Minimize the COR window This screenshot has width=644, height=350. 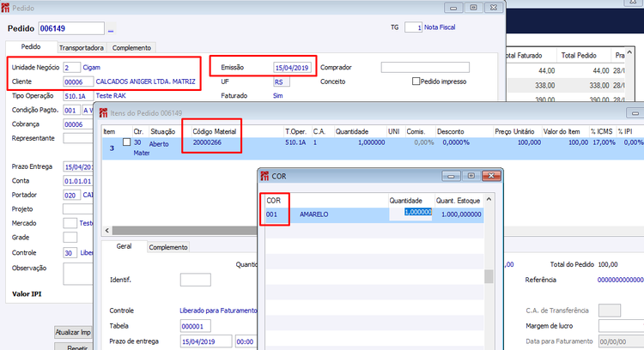pos(451,176)
